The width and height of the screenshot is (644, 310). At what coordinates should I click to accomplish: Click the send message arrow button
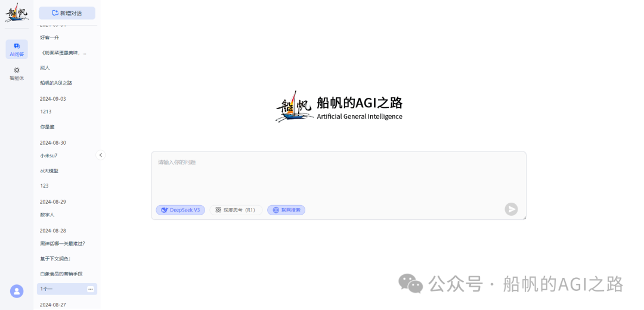point(511,209)
